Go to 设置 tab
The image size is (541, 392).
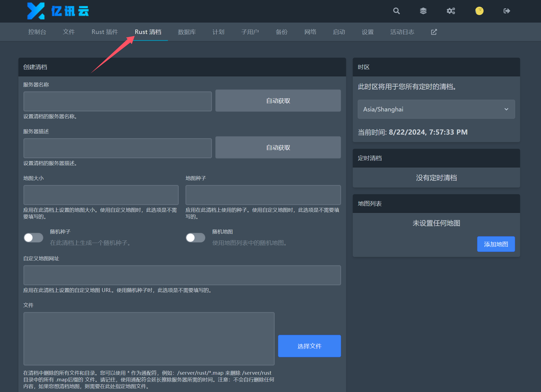368,32
